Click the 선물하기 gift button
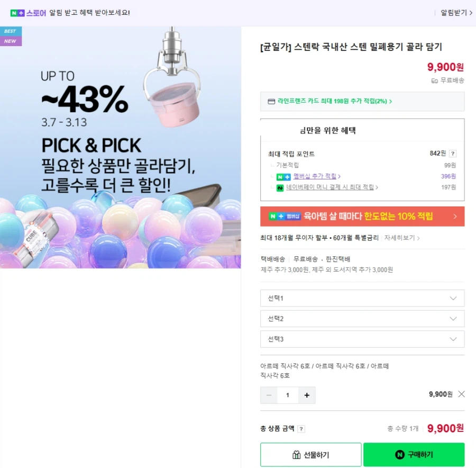The width and height of the screenshot is (476, 468). 309,454
